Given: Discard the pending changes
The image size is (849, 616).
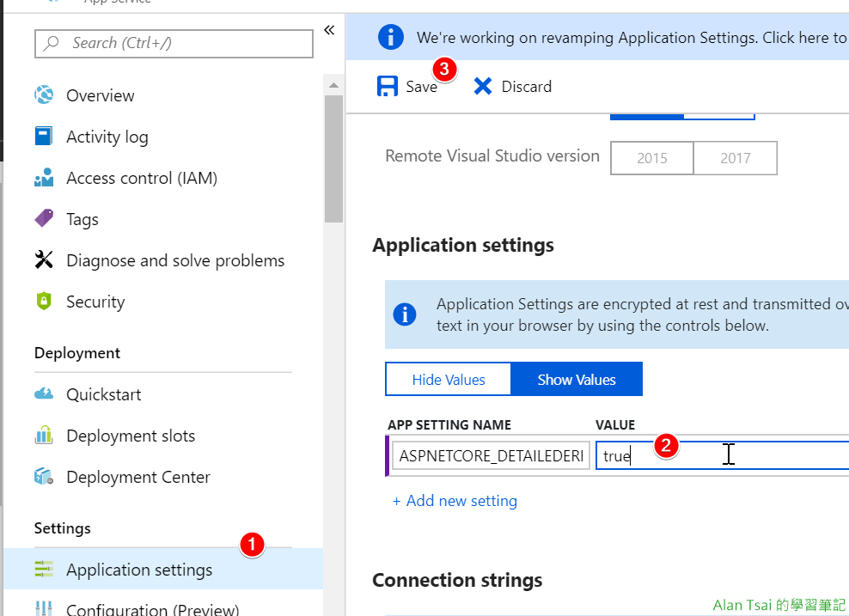Looking at the screenshot, I should point(513,87).
